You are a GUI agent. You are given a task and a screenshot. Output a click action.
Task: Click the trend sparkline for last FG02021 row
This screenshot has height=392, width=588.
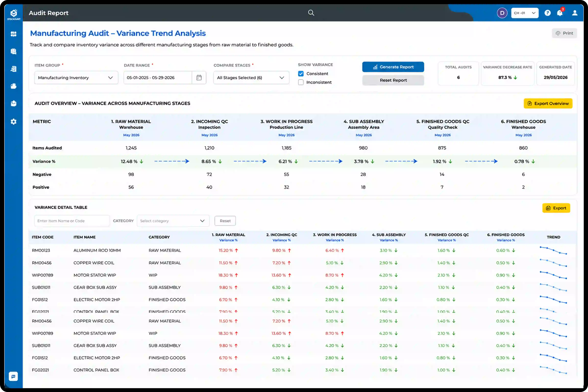coord(553,370)
